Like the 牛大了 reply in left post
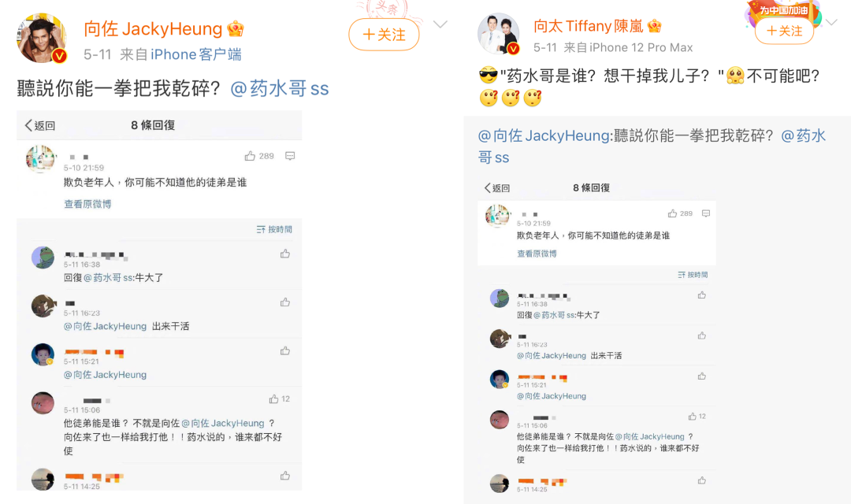 pyautogui.click(x=285, y=254)
